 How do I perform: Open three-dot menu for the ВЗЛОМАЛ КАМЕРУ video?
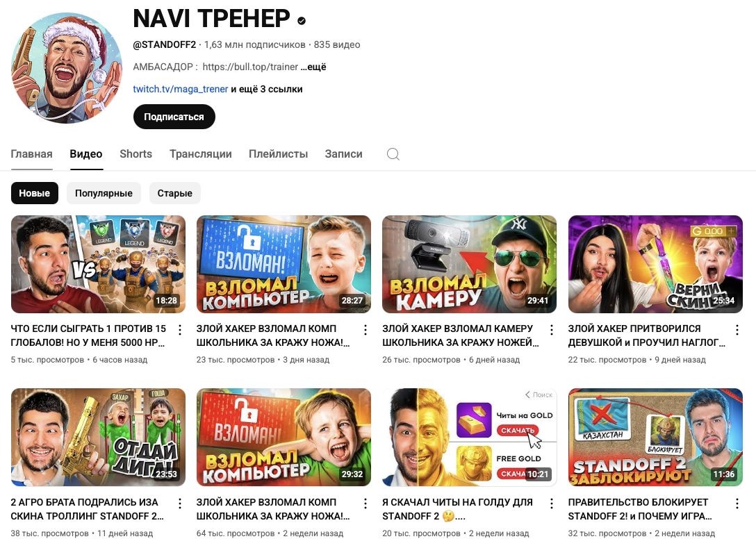(x=552, y=330)
